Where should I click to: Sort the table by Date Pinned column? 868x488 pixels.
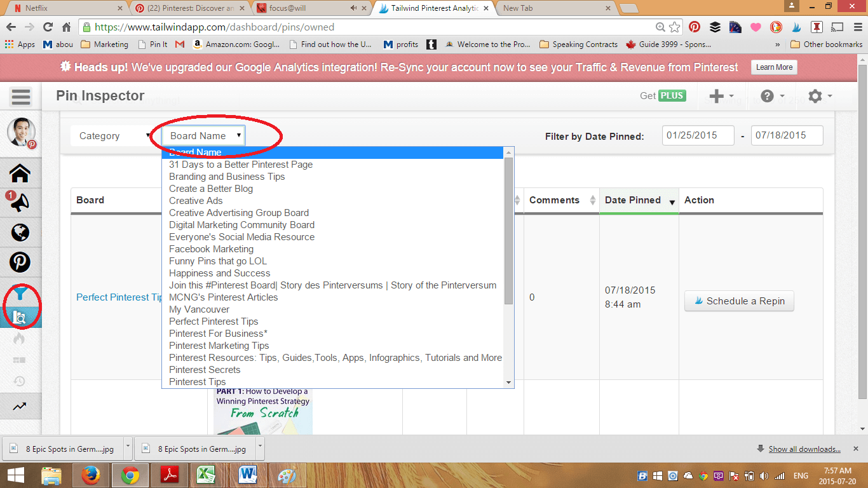639,200
